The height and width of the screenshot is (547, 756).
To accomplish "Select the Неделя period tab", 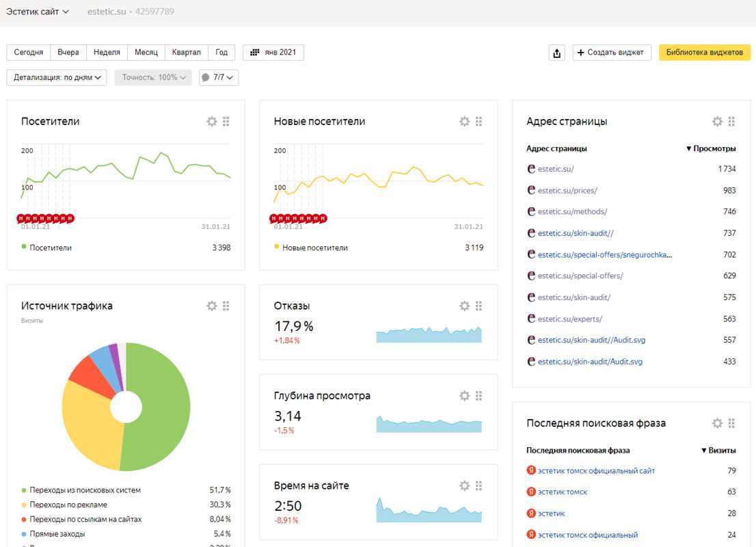I will [x=107, y=53].
